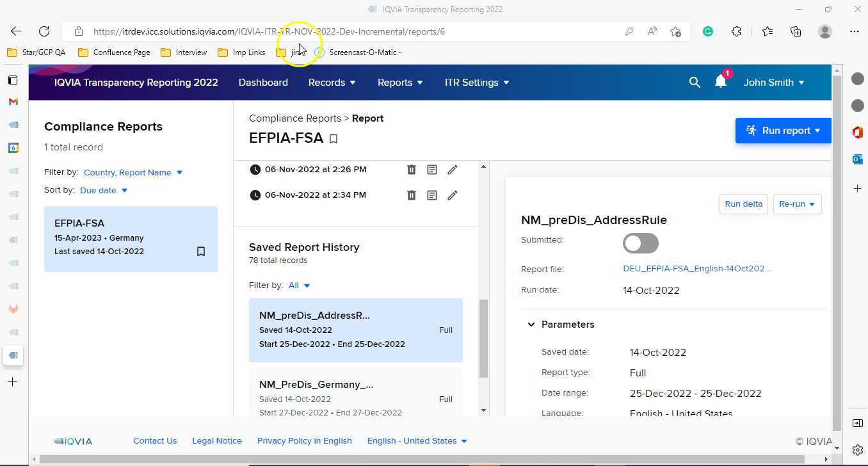Click bookmark icon on EFPIA-FSA card
Screen dimensions: 868x466
(200, 252)
